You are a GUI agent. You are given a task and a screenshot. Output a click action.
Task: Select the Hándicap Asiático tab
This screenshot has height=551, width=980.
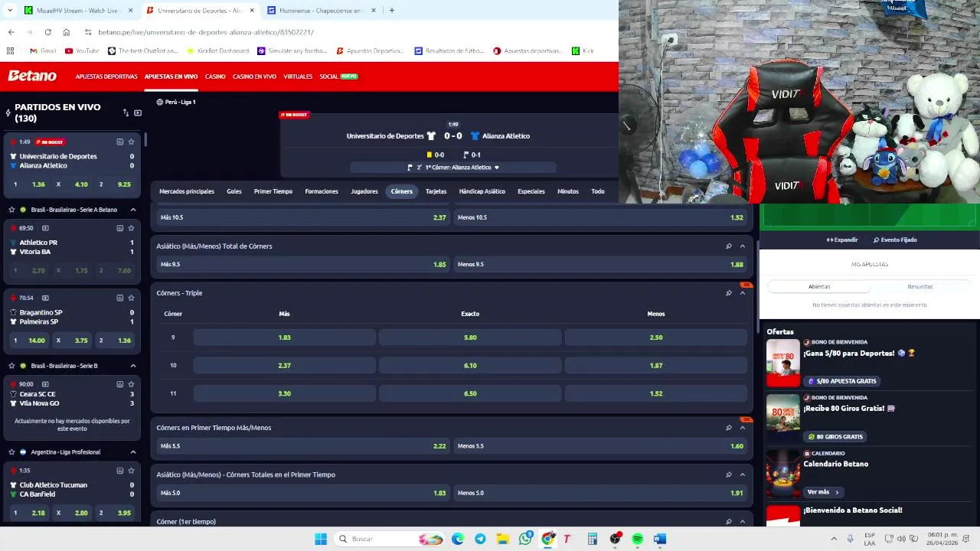point(482,191)
